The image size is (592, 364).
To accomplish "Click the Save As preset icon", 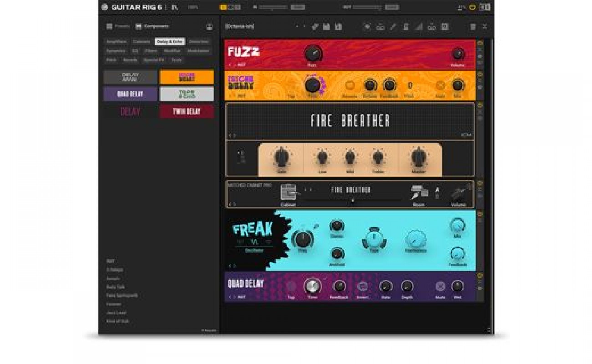I will [x=338, y=26].
